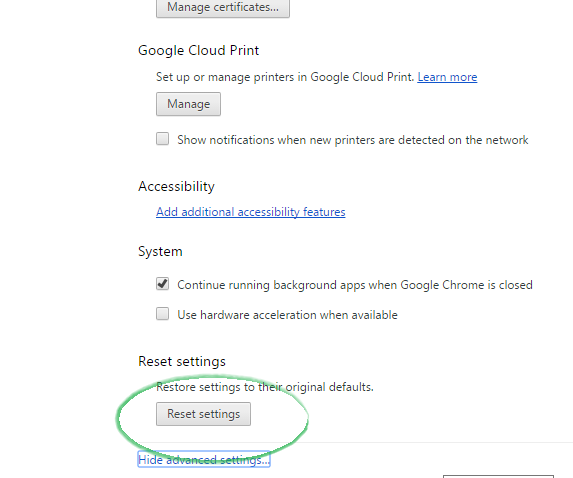Enable Use hardware acceleration checkbox

(x=163, y=314)
